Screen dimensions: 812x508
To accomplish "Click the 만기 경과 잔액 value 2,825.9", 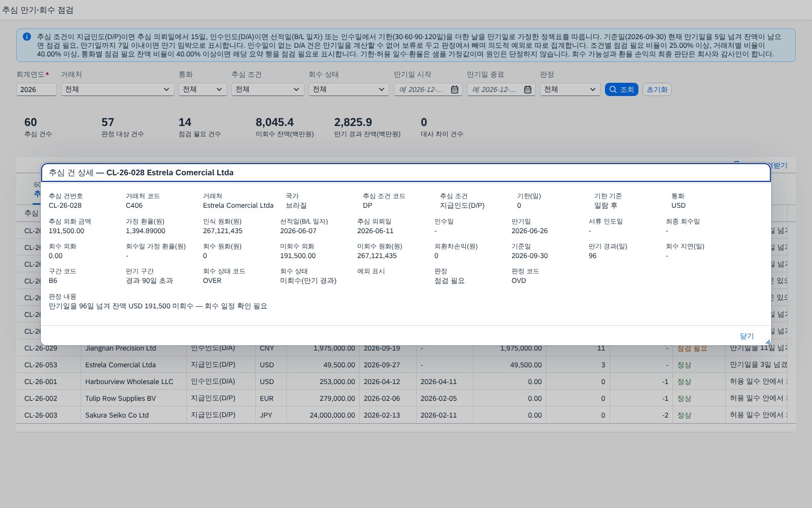I will pos(353,122).
